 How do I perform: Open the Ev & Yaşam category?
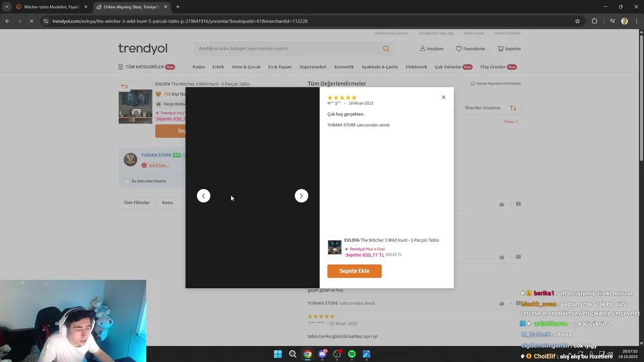[280, 67]
